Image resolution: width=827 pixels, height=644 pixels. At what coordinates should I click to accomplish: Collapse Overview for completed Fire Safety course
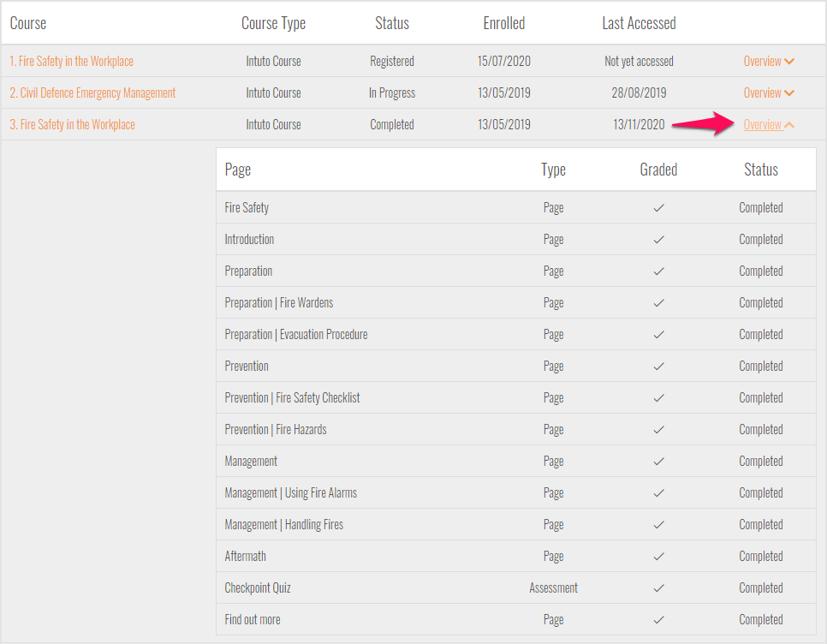click(x=768, y=125)
